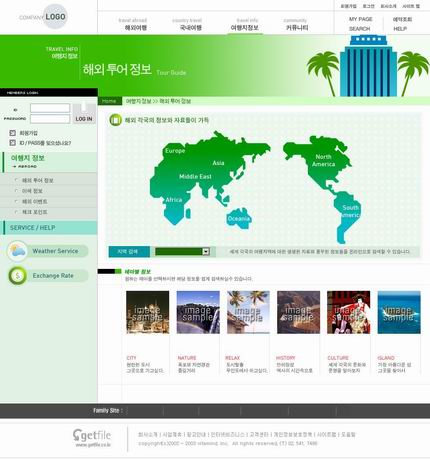Open the NATURE theme thumbnail

[x=198, y=312]
